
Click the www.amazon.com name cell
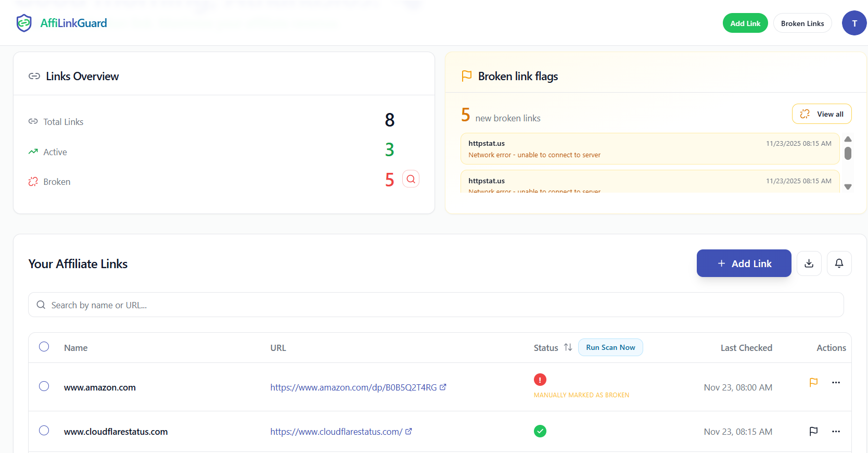click(x=100, y=387)
